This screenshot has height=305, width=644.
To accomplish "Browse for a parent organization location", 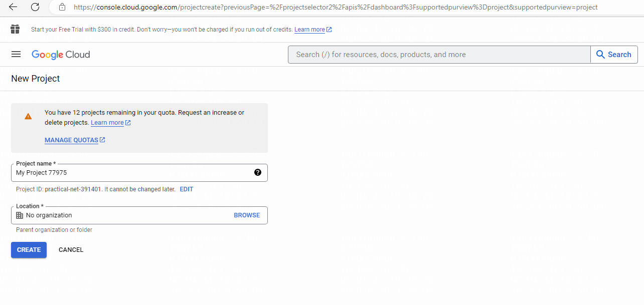I will (247, 215).
